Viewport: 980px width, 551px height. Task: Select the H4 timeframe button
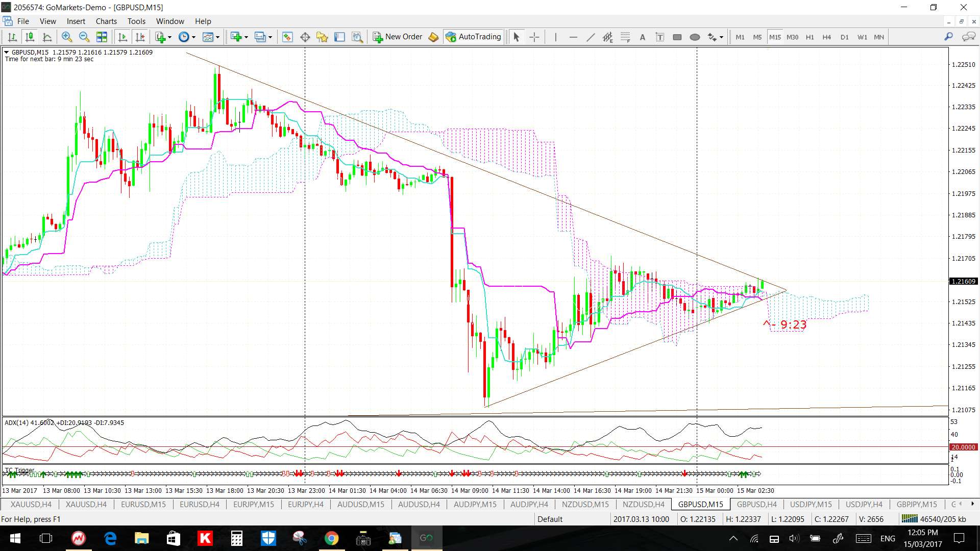tap(827, 37)
